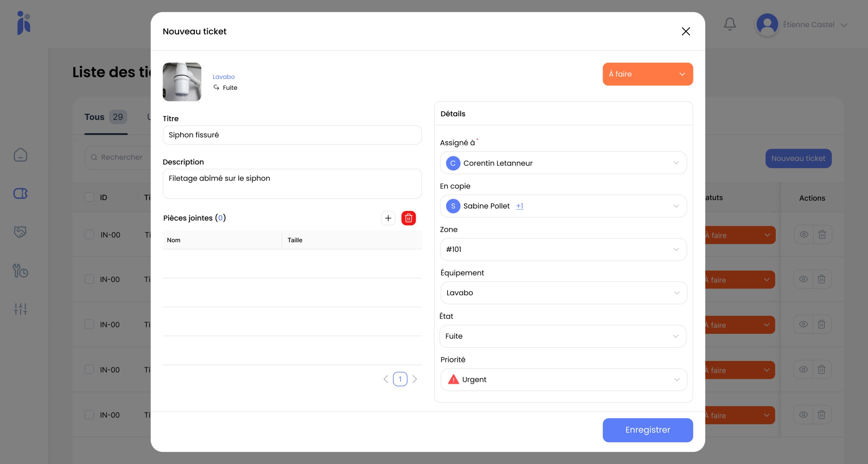Open the home icon in sidebar
868x464 pixels.
coord(20,155)
